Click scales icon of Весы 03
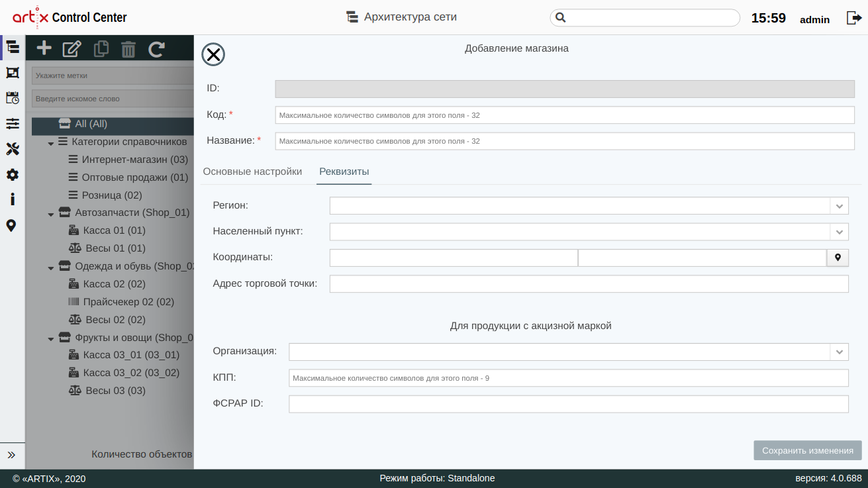This screenshot has height=488, width=868. [x=75, y=391]
